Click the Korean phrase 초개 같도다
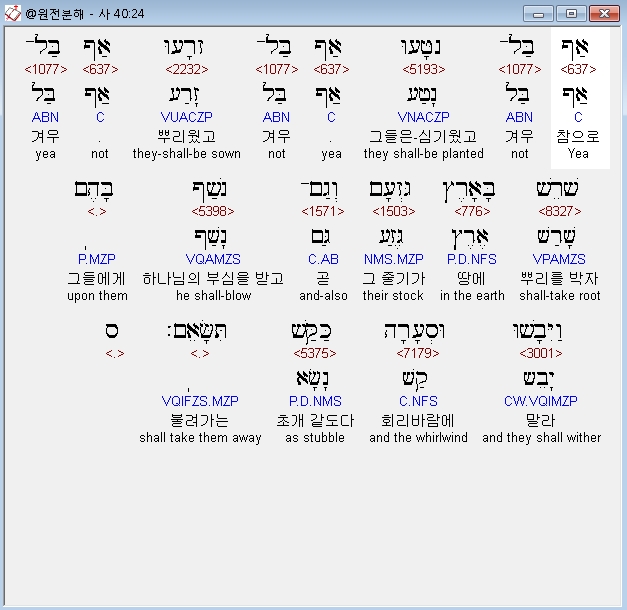Screen dimensions: 627x610 point(315,420)
